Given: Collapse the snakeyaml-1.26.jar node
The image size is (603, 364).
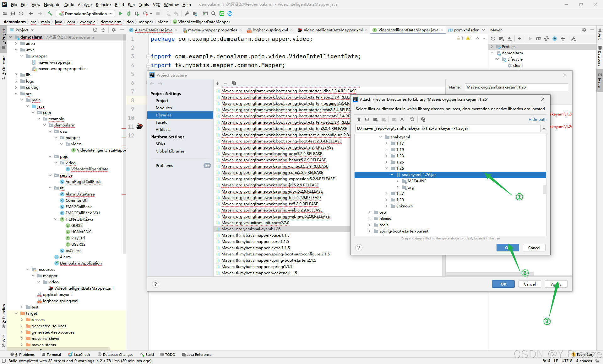Looking at the screenshot, I should (x=392, y=174).
